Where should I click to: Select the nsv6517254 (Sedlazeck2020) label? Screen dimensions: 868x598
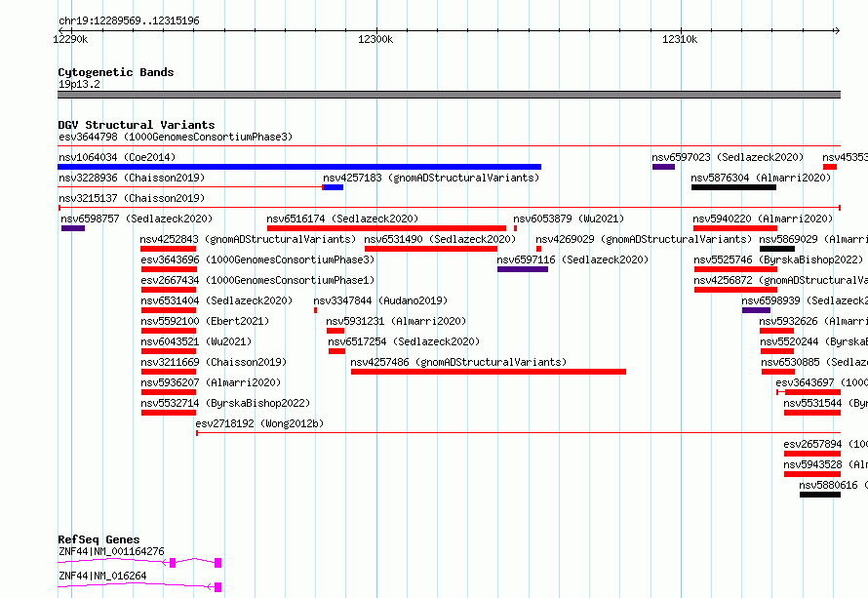click(x=404, y=341)
